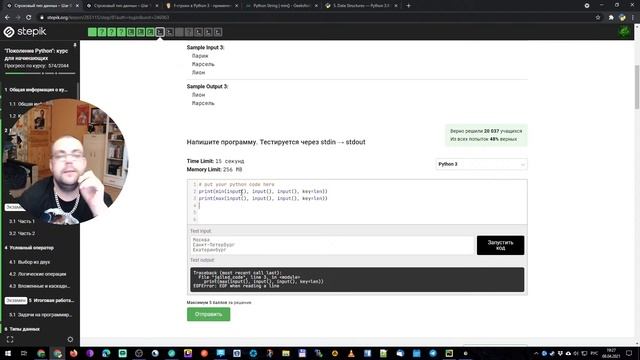This screenshot has height=360, width=640.
Task: Open lesson 4.1 Выбор из двух
Action: point(29,262)
